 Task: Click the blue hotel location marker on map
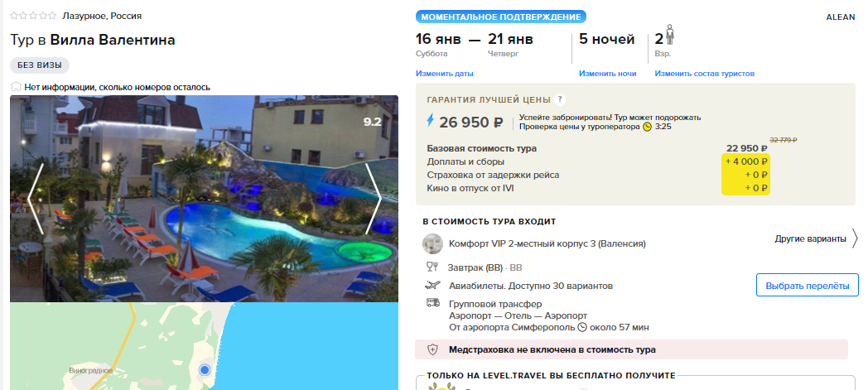205,369
